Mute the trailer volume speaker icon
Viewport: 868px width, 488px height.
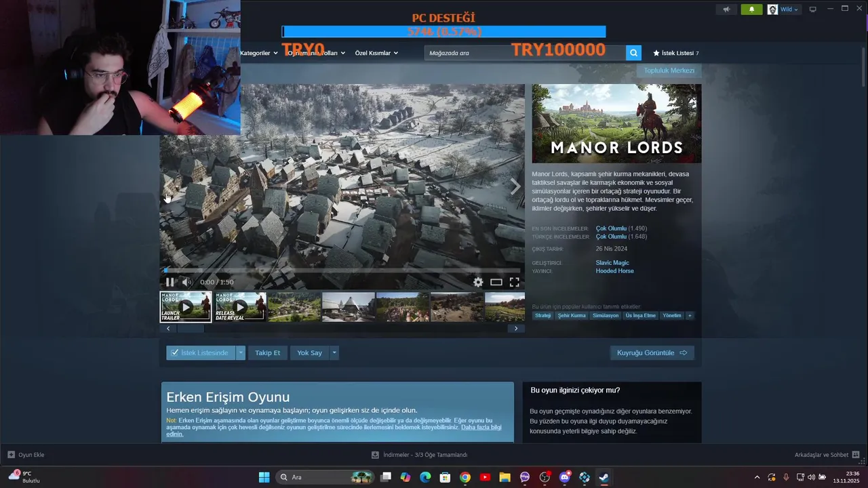pyautogui.click(x=187, y=282)
